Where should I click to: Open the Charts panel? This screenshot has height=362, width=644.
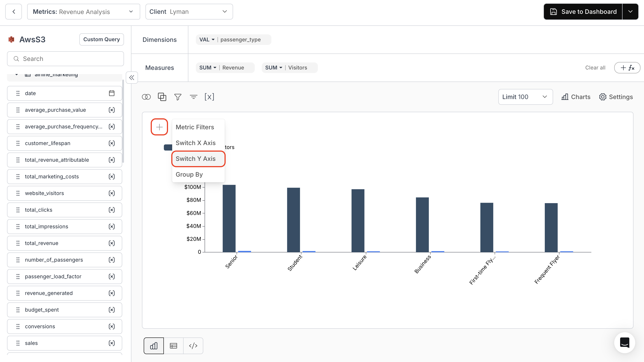pos(575,97)
